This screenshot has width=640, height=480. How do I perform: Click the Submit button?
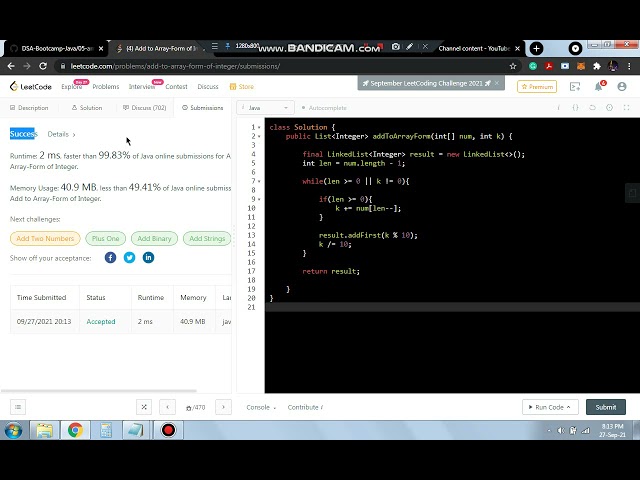(x=606, y=407)
